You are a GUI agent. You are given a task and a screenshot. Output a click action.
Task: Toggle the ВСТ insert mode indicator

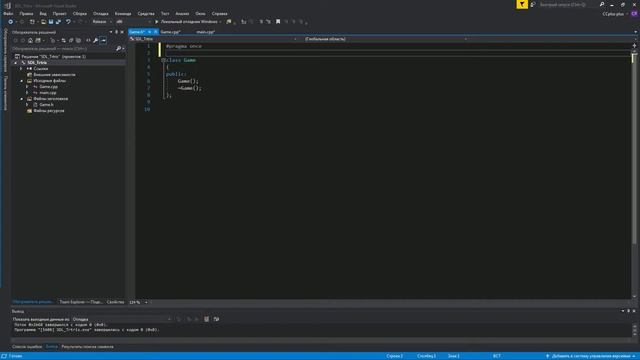(x=496, y=356)
